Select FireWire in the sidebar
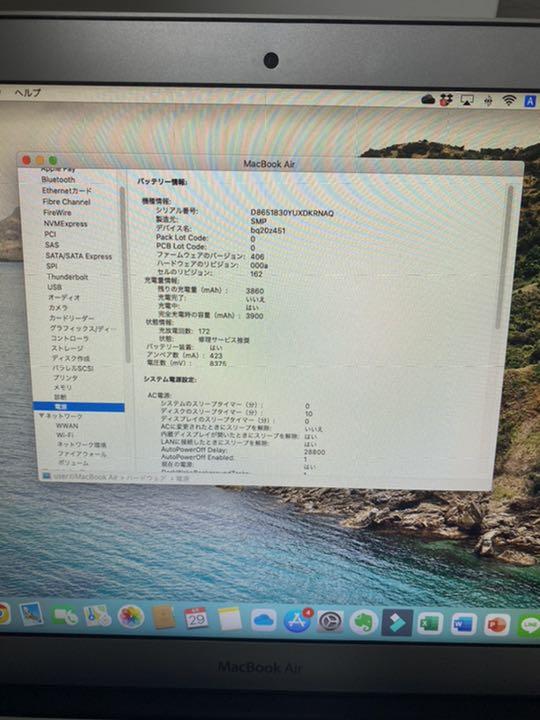This screenshot has width=540, height=720. point(57,213)
